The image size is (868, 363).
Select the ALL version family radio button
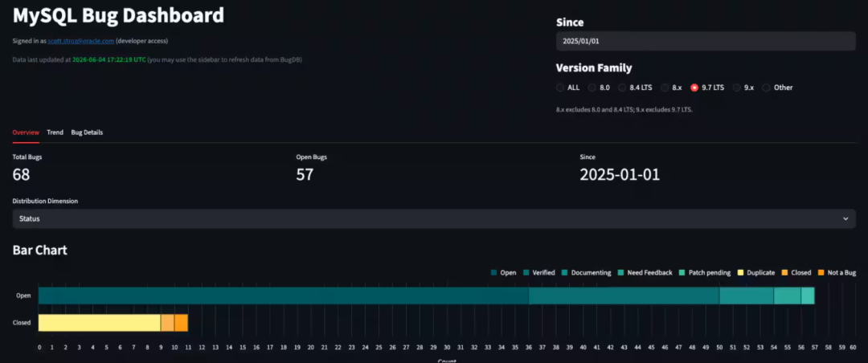(560, 88)
